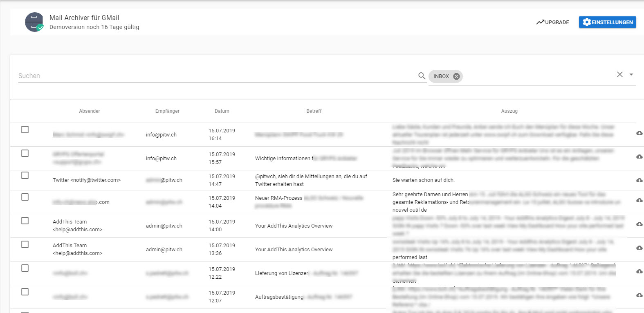This screenshot has width=644, height=313.
Task: Select checkbox for Auftragsbestätigung email
Action: (25, 292)
